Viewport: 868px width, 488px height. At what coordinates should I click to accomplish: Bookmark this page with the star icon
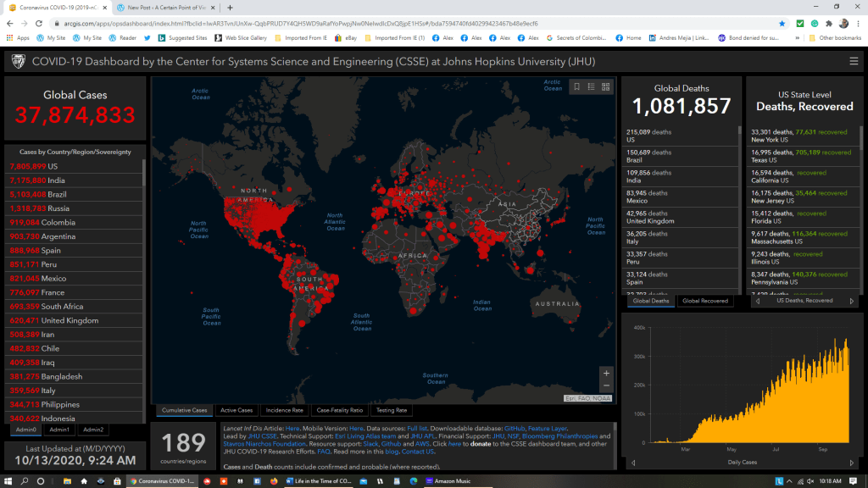pos(781,24)
